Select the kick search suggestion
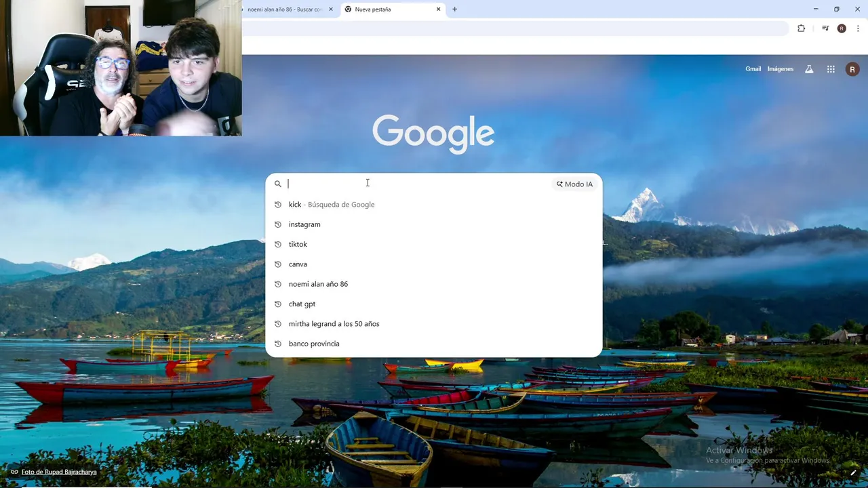The image size is (868, 488). (434, 205)
